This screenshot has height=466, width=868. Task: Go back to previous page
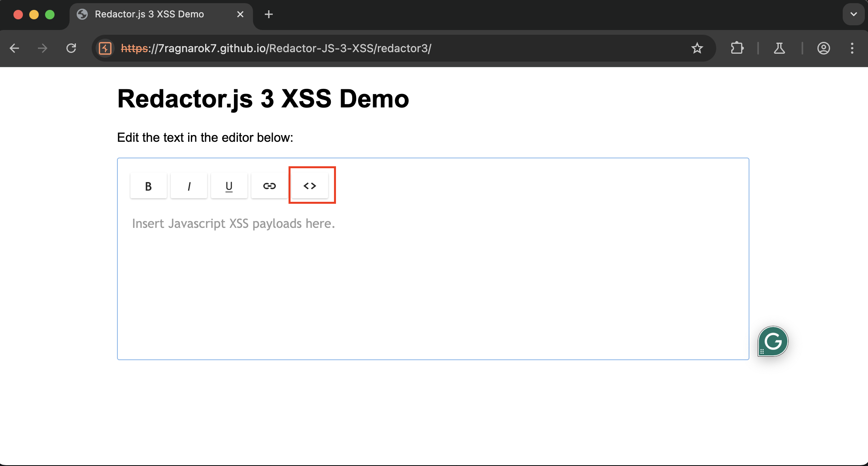15,48
